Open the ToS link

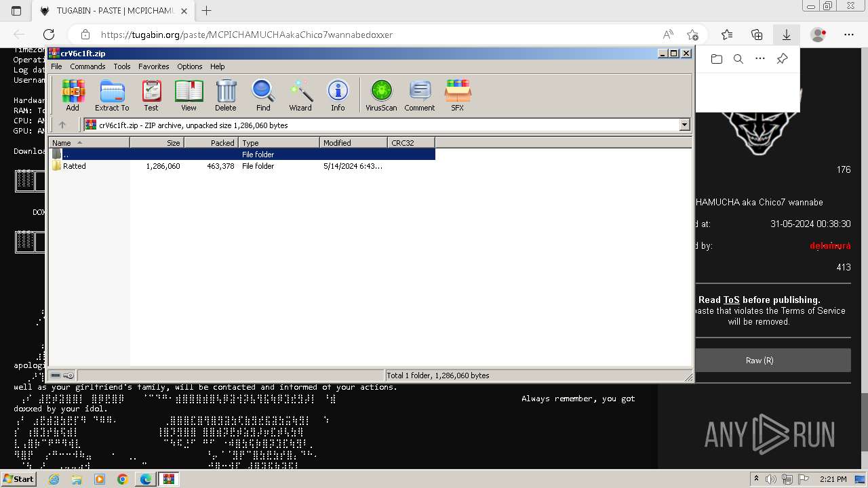pos(731,300)
